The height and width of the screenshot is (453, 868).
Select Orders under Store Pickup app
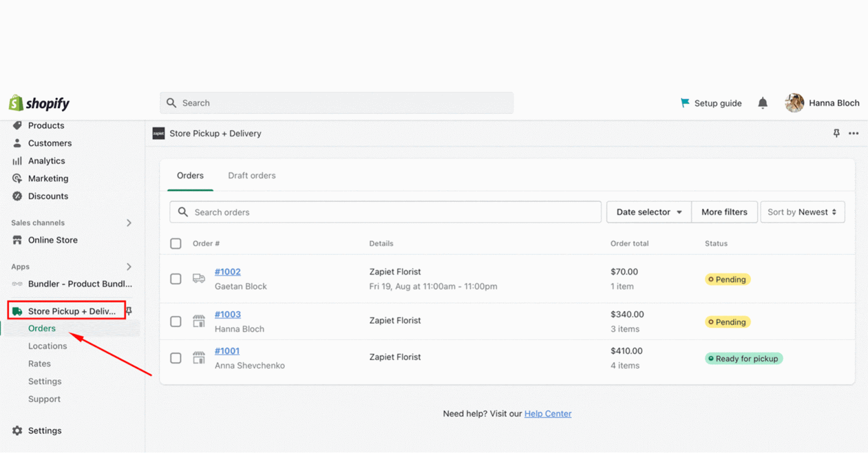click(x=42, y=328)
